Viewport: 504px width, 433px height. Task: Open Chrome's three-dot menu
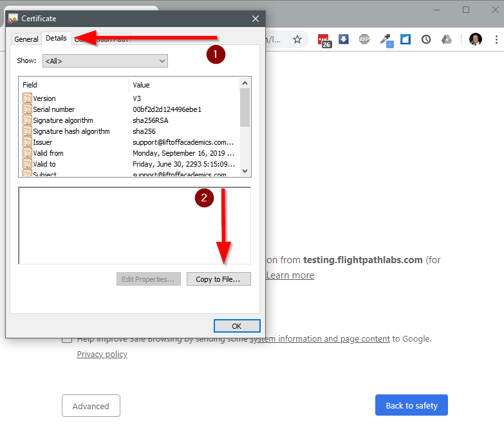pyautogui.click(x=496, y=39)
